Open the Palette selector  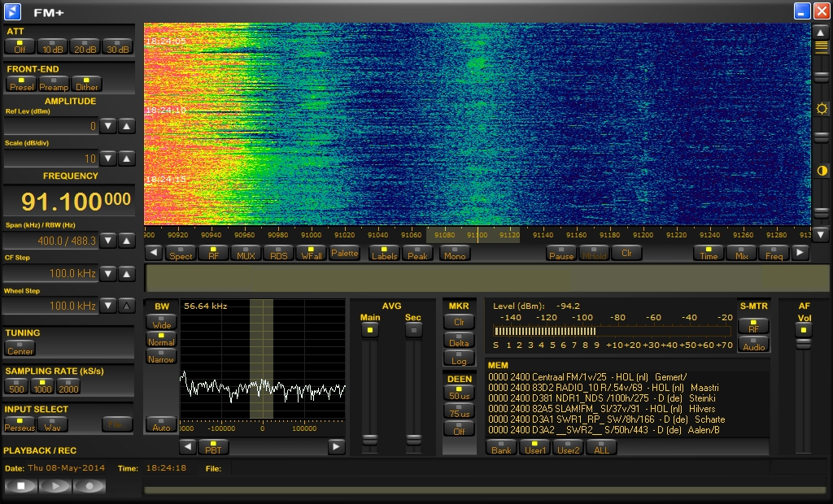(x=345, y=253)
